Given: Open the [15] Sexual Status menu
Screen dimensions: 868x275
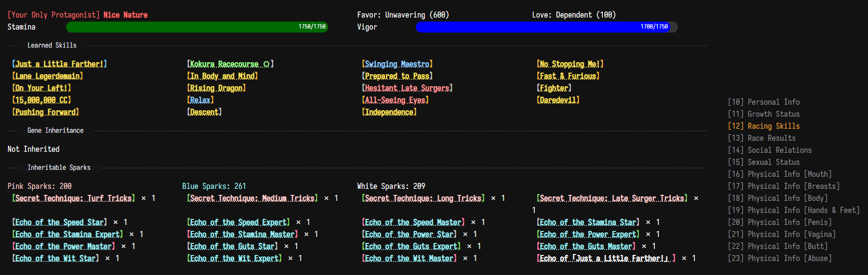Looking at the screenshot, I should tap(763, 162).
